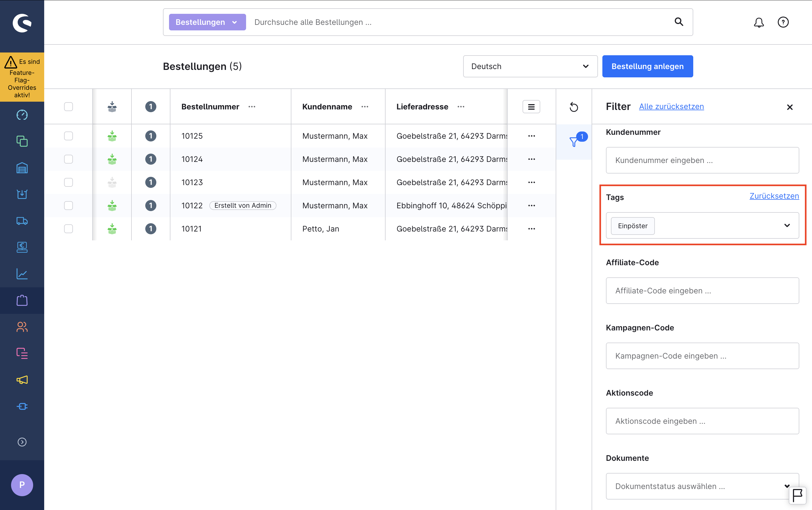812x510 pixels.
Task: Select the checkbox for order 10125
Action: coord(68,136)
